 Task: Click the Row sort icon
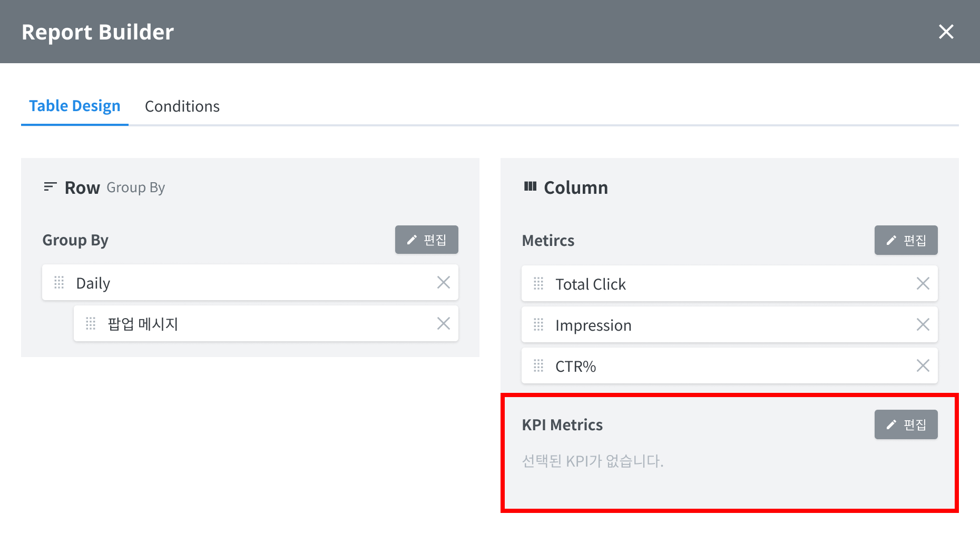[50, 187]
